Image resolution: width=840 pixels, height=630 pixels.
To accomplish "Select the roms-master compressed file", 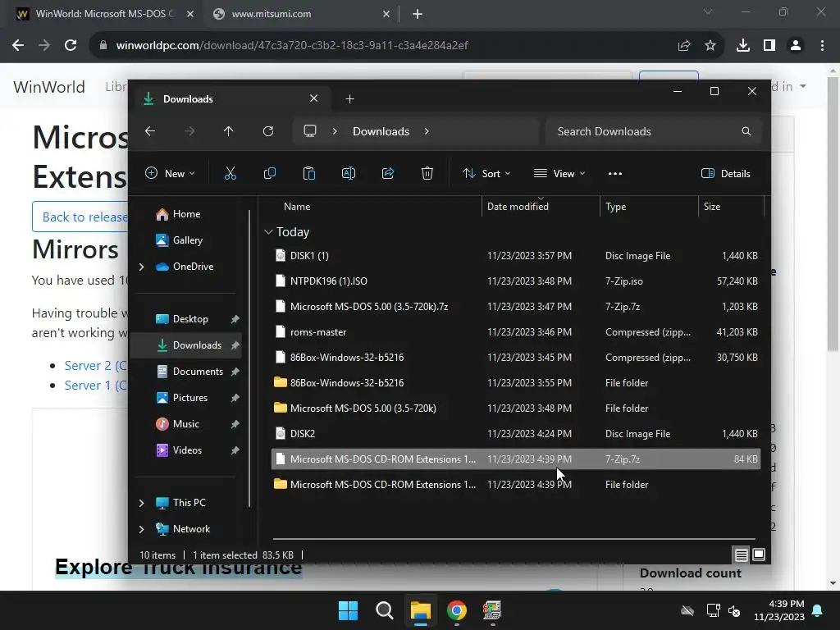I will tap(516, 332).
